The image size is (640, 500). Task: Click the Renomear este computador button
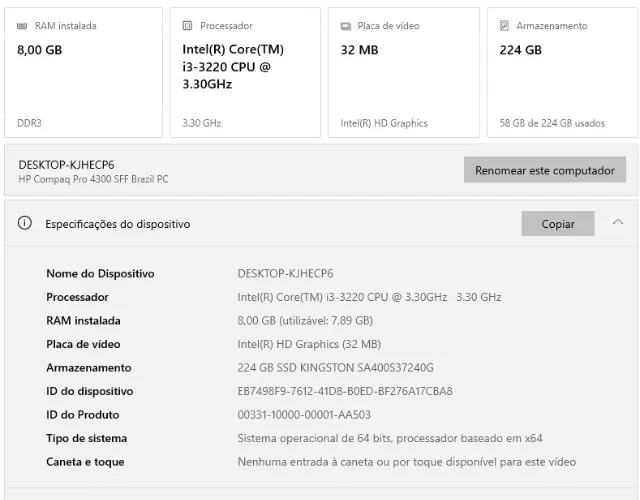tap(544, 170)
